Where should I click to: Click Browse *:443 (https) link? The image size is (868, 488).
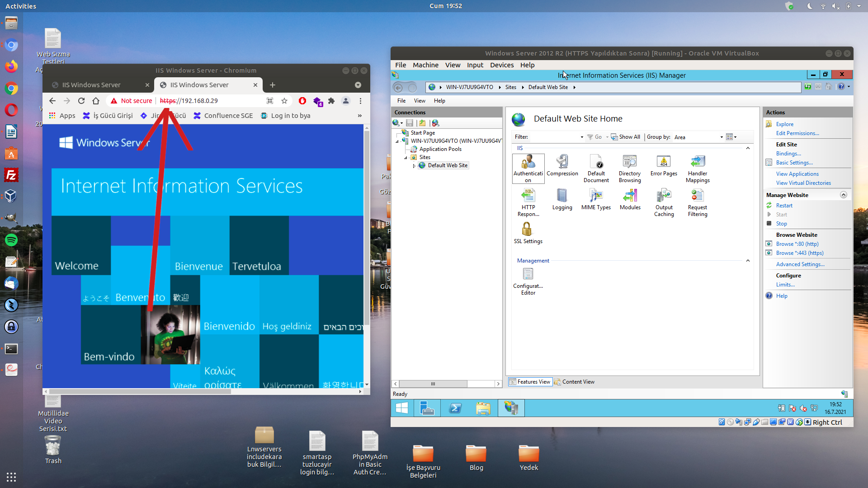pos(800,253)
